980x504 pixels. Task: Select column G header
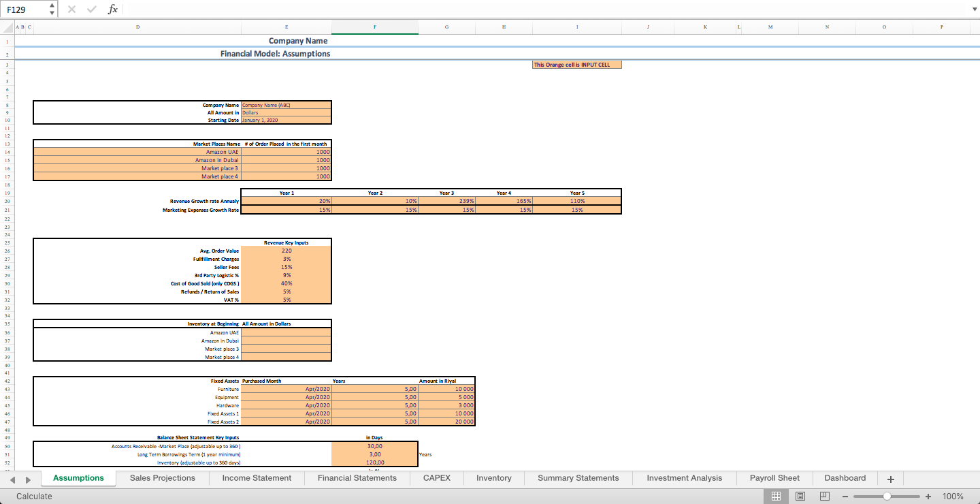[x=446, y=27]
